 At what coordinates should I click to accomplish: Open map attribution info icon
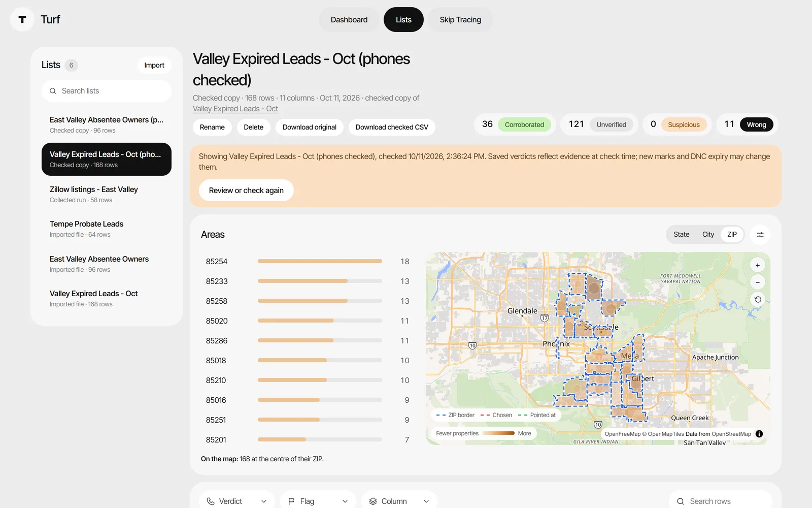pos(759,434)
